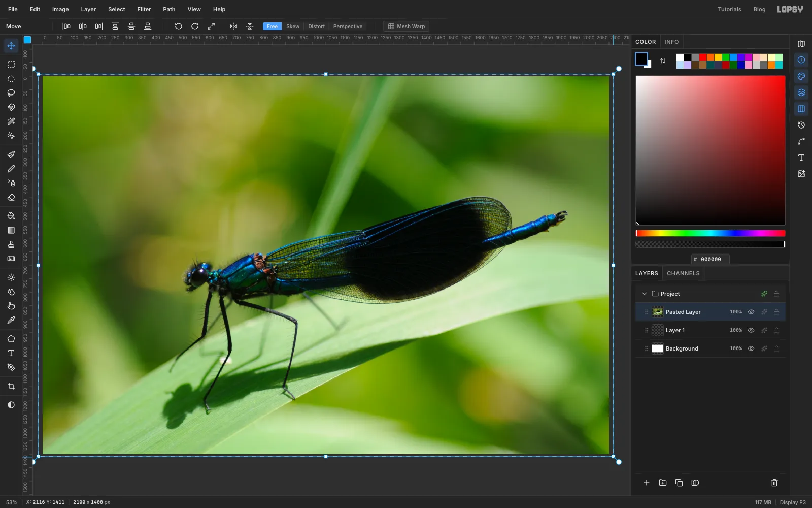This screenshot has height=508, width=812.
Task: Delete layer with trash icon
Action: tap(774, 483)
